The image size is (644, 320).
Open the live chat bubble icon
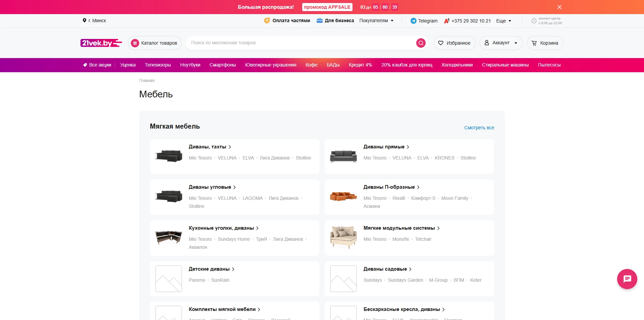pos(627,279)
